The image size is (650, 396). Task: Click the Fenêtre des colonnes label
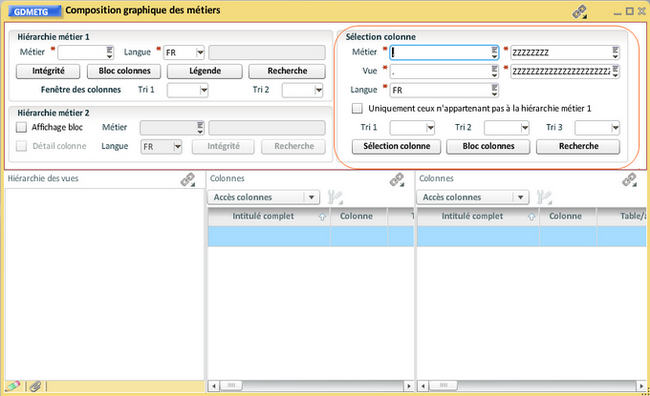pos(81,90)
